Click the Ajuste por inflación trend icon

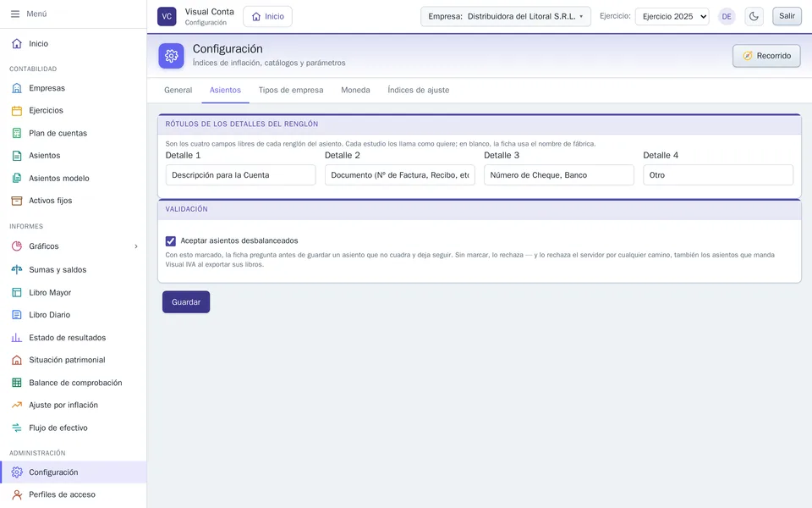17,405
